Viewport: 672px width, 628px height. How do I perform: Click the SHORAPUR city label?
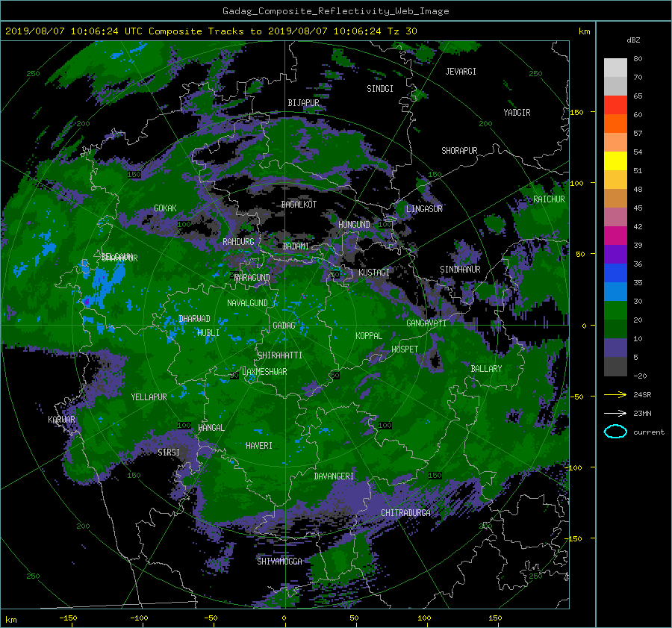459,151
